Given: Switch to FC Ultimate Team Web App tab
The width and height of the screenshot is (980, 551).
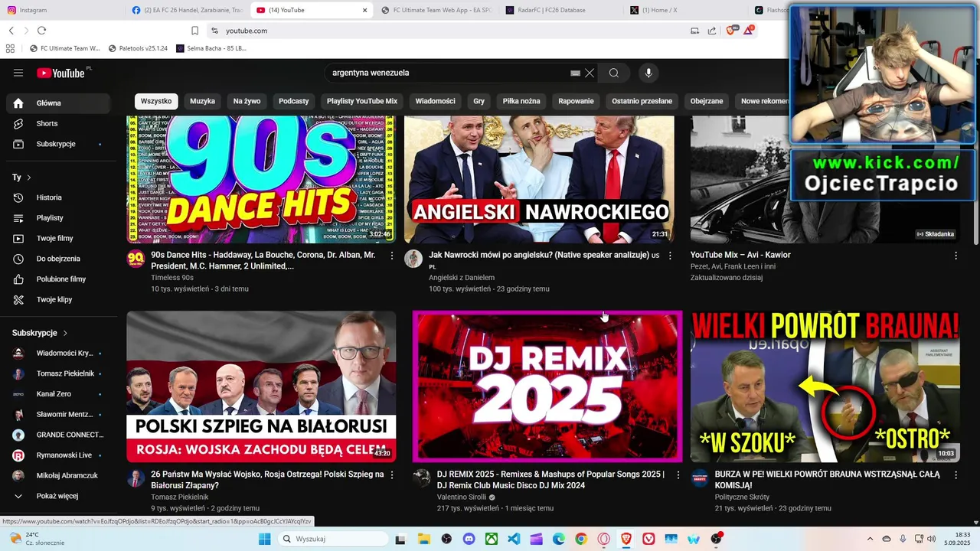Looking at the screenshot, I should pyautogui.click(x=436, y=10).
